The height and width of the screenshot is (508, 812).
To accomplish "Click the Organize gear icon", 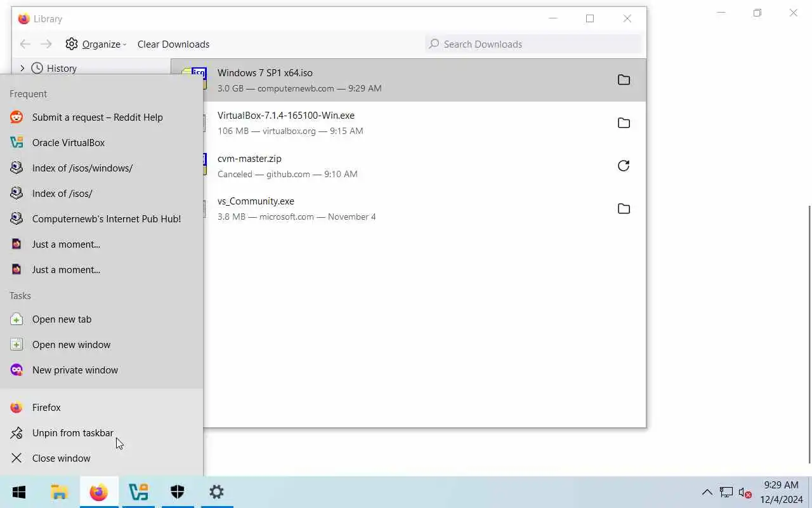I will click(x=72, y=44).
